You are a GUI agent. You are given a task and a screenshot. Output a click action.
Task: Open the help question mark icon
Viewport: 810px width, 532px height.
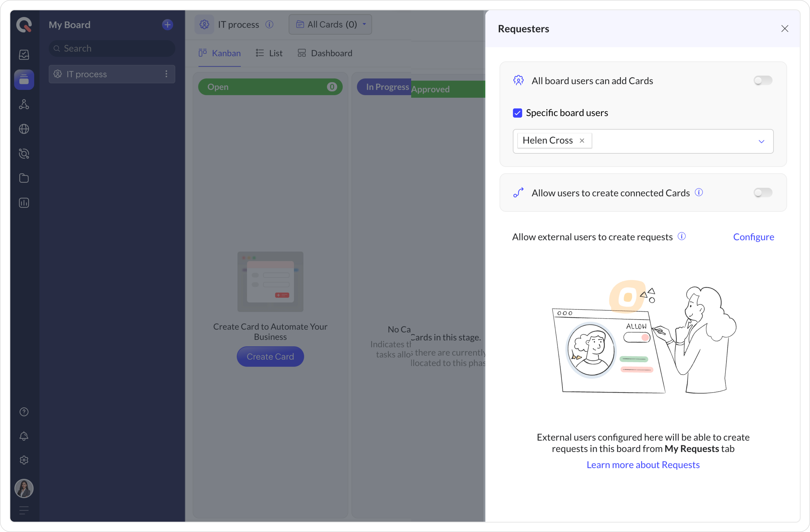point(24,412)
